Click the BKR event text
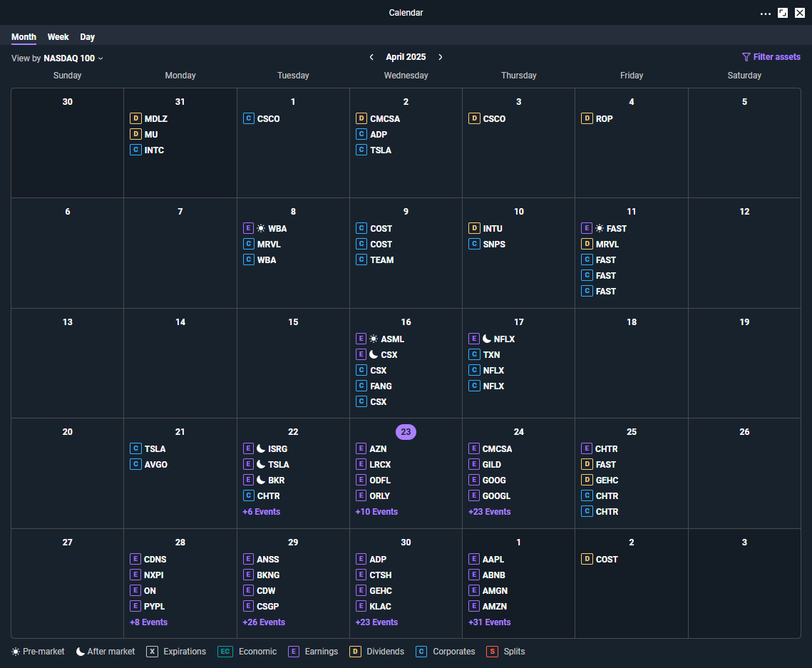Image resolution: width=812 pixels, height=668 pixels. [276, 480]
